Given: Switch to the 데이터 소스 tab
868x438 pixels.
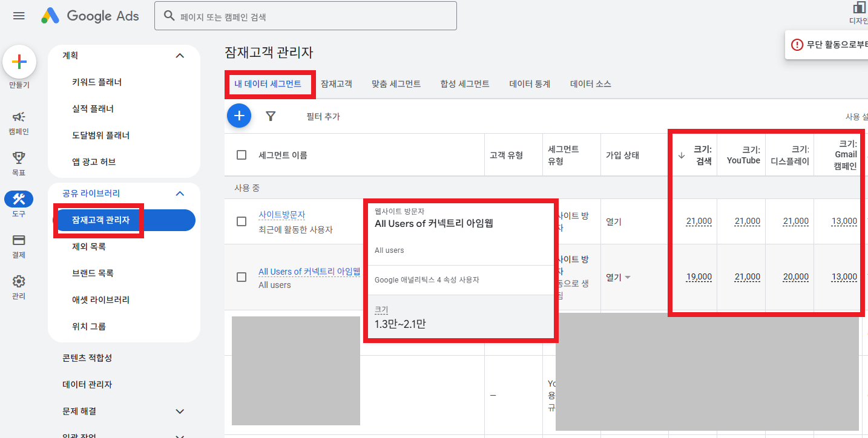Looking at the screenshot, I should coord(590,83).
